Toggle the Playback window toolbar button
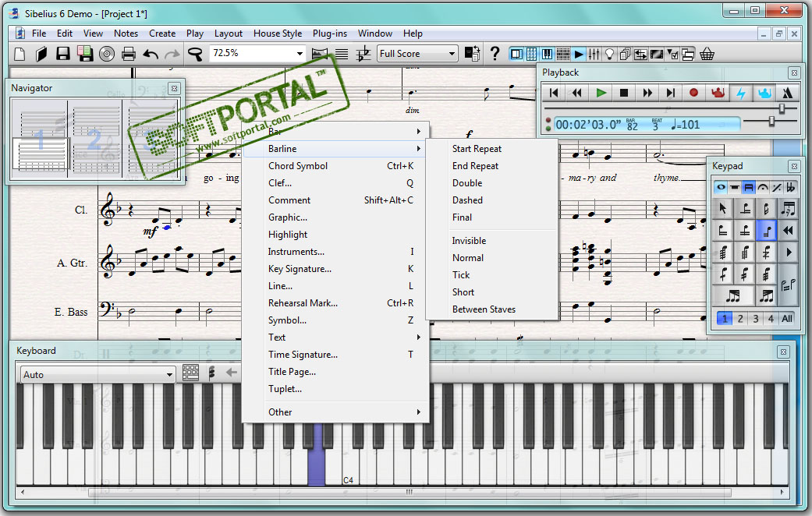Image resolution: width=812 pixels, height=516 pixels. click(579, 54)
